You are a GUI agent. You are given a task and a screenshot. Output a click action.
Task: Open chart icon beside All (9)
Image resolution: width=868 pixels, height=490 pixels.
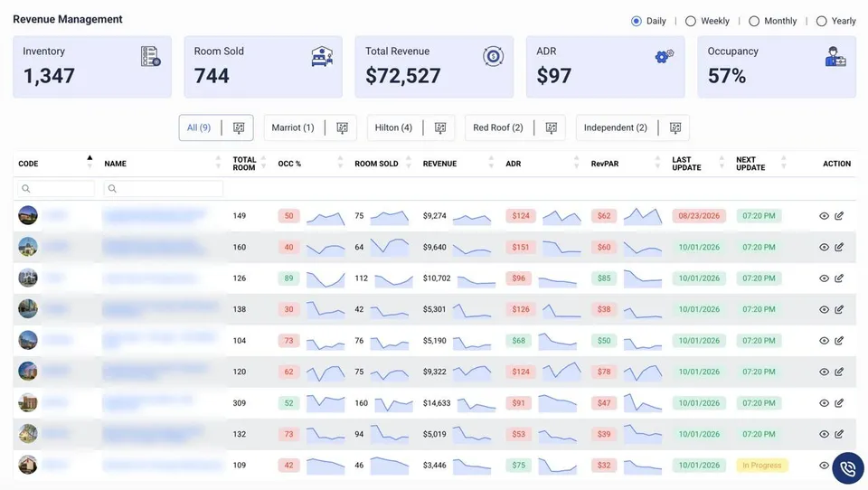click(239, 127)
